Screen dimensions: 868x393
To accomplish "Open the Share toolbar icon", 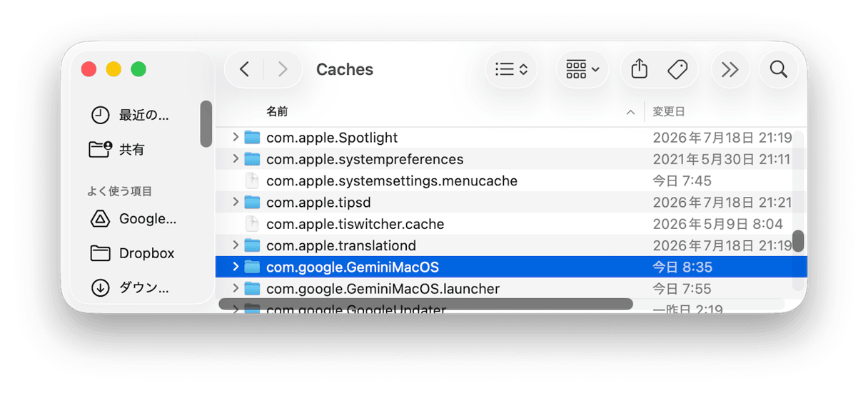I will (x=640, y=69).
